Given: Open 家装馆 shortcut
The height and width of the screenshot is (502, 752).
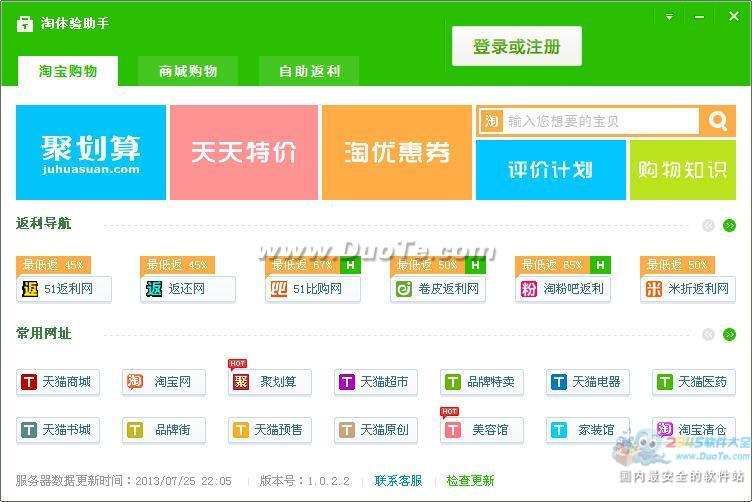Looking at the screenshot, I should click(x=588, y=430).
